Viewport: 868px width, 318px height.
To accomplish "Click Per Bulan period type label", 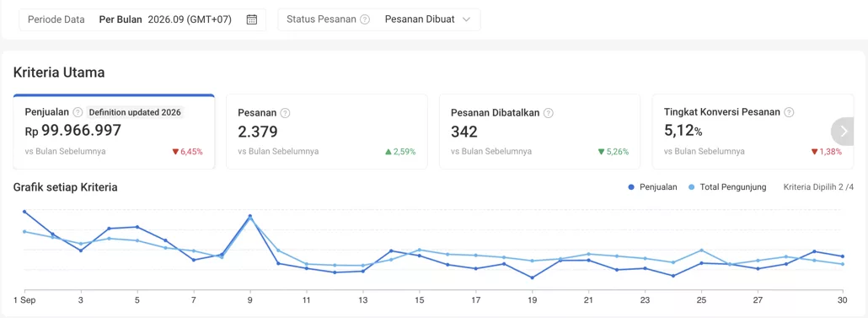I will 121,19.
